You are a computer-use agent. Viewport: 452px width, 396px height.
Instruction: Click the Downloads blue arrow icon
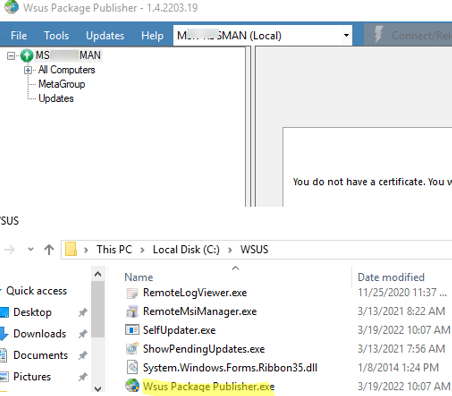tap(3, 334)
